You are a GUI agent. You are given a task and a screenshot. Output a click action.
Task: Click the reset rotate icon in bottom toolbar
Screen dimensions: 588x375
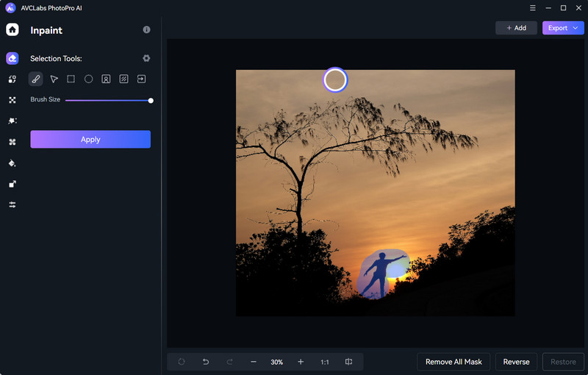(182, 362)
